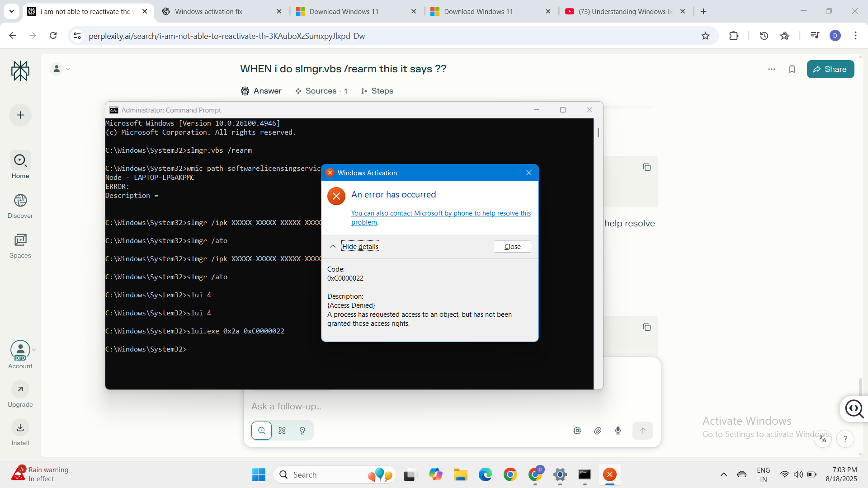The height and width of the screenshot is (488, 868).
Task: Click the Perplexity logo icon
Action: tap(20, 71)
